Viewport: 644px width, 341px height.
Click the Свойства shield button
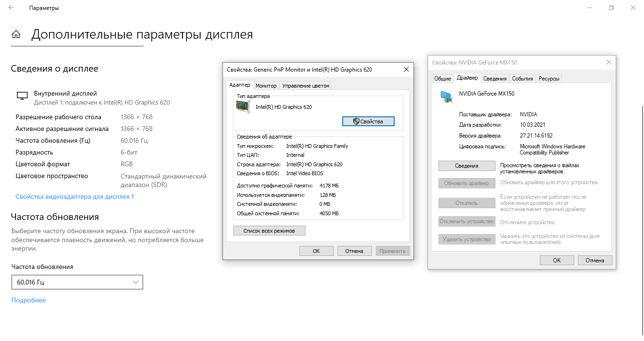[368, 121]
